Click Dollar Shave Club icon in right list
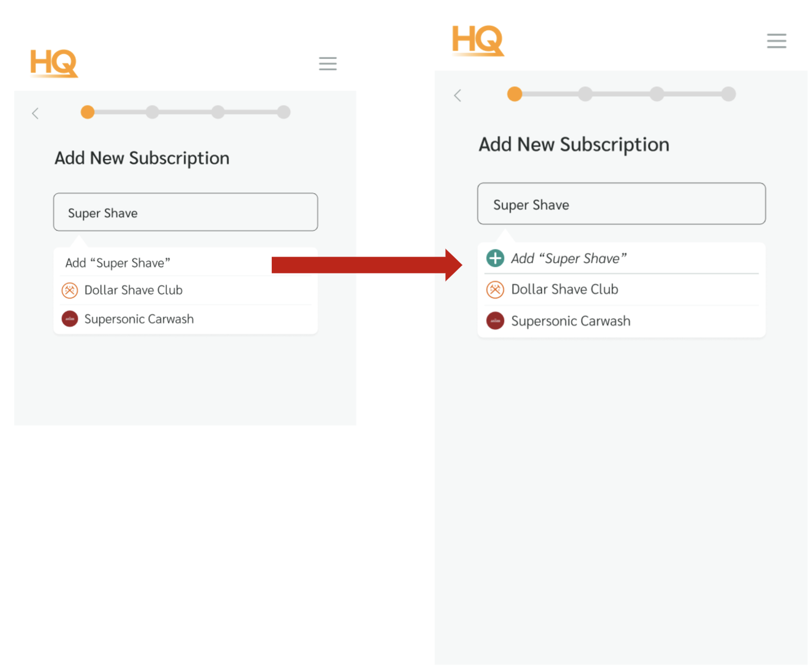812x672 pixels. (495, 289)
